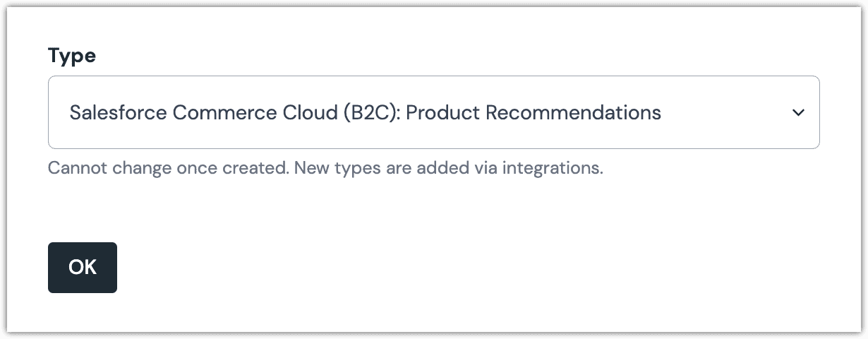Click the 'Cannot change once created' helper text
Screen dimensions: 868x339
click(x=168, y=169)
